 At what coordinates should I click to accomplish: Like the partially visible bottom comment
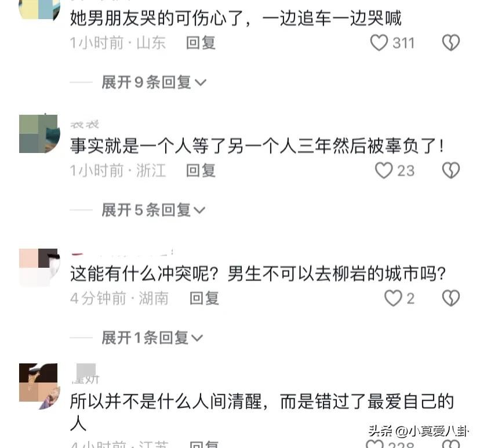[374, 444]
